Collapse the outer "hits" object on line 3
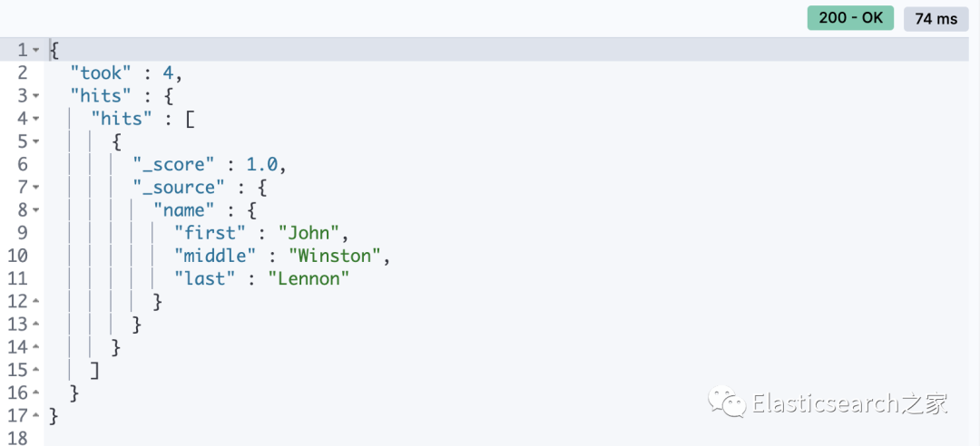 point(35,96)
